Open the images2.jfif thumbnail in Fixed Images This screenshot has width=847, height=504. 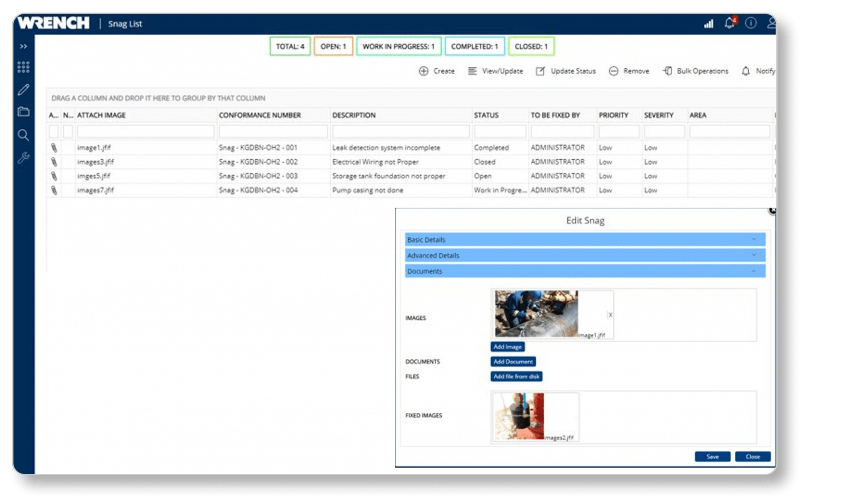519,416
